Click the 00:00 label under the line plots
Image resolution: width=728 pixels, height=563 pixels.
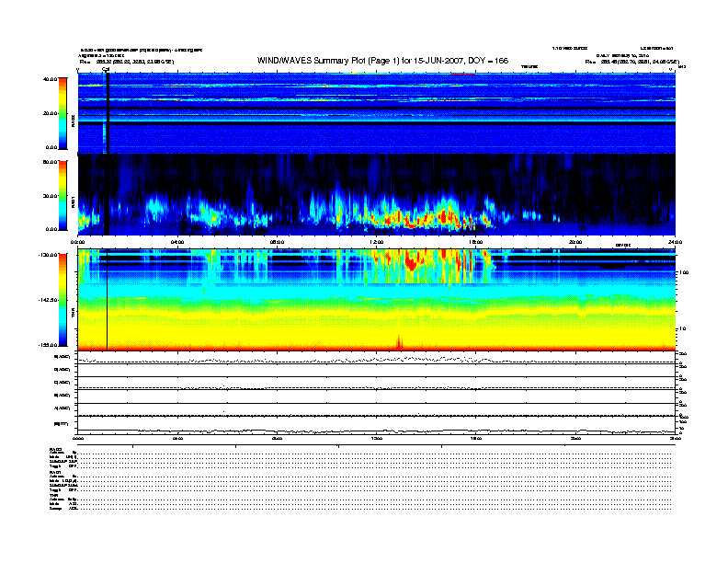point(78,438)
